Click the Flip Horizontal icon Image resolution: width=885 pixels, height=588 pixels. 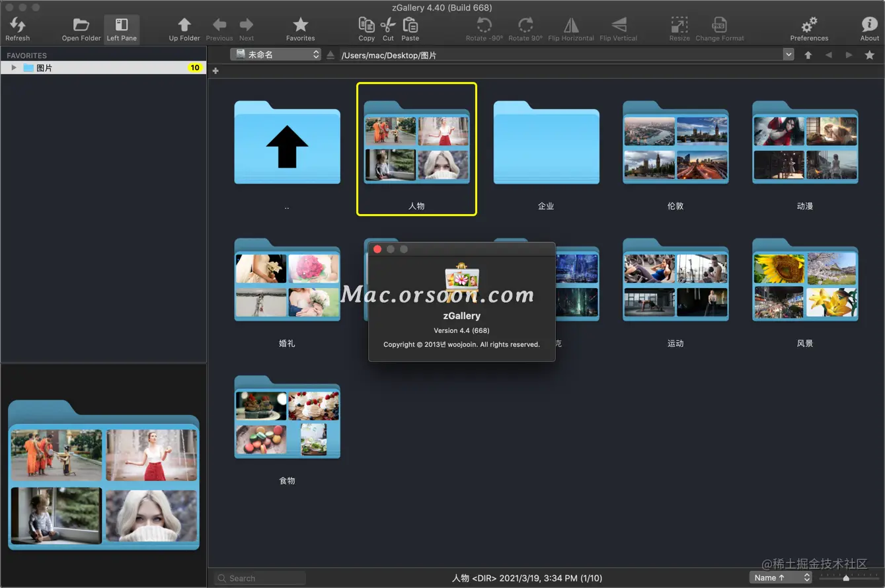point(571,25)
